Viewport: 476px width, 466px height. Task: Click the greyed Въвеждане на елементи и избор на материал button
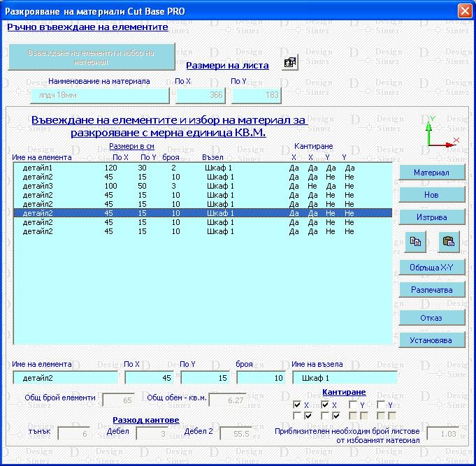tap(92, 57)
